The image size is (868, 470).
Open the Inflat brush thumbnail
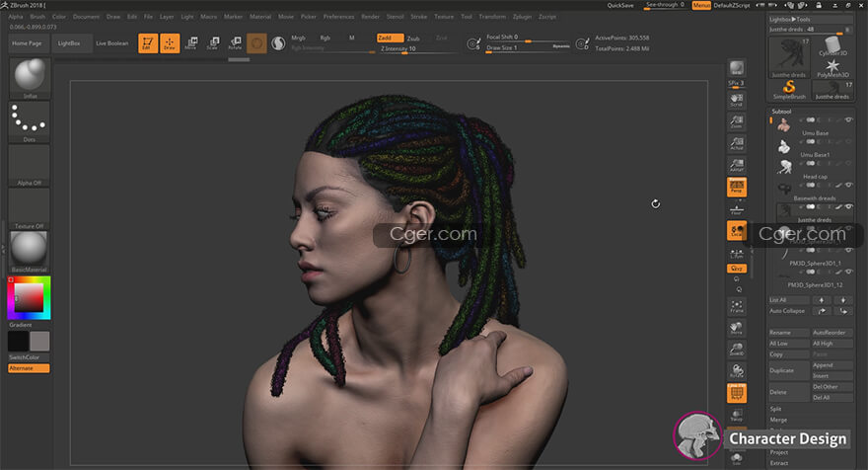click(30, 78)
